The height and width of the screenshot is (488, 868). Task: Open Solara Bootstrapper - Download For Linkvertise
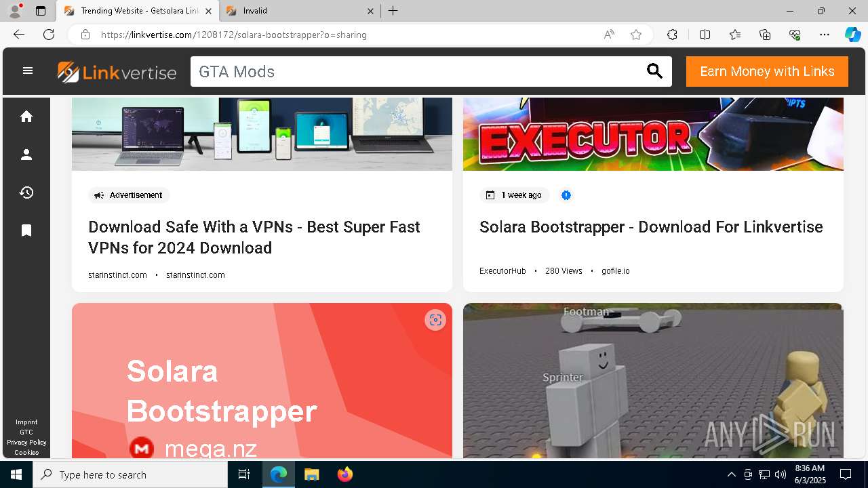click(x=651, y=227)
